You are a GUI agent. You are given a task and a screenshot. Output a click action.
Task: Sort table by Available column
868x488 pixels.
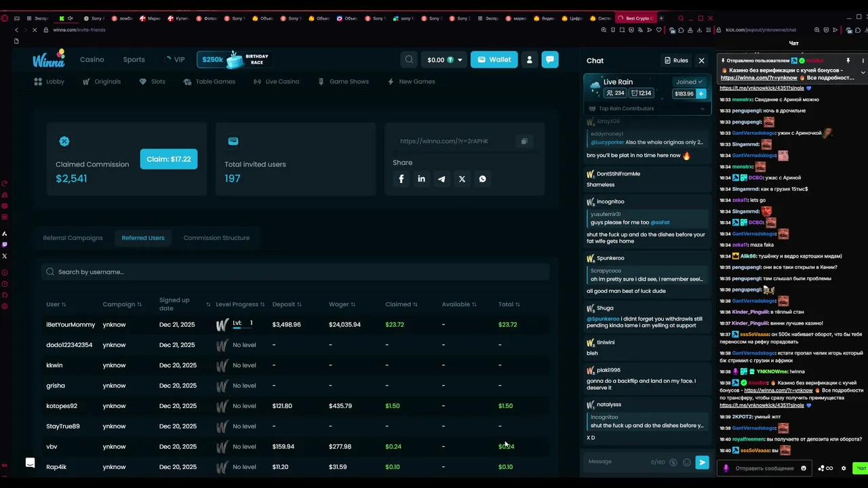pos(459,304)
